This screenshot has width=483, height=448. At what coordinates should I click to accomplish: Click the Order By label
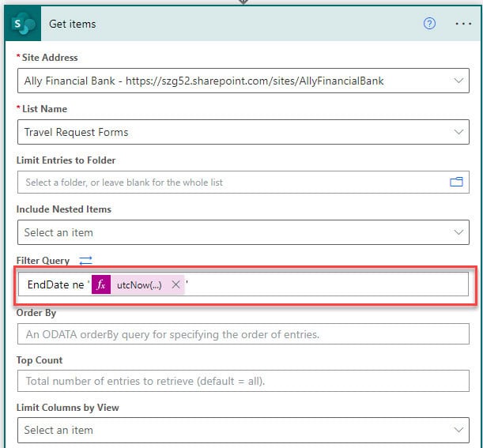point(36,313)
